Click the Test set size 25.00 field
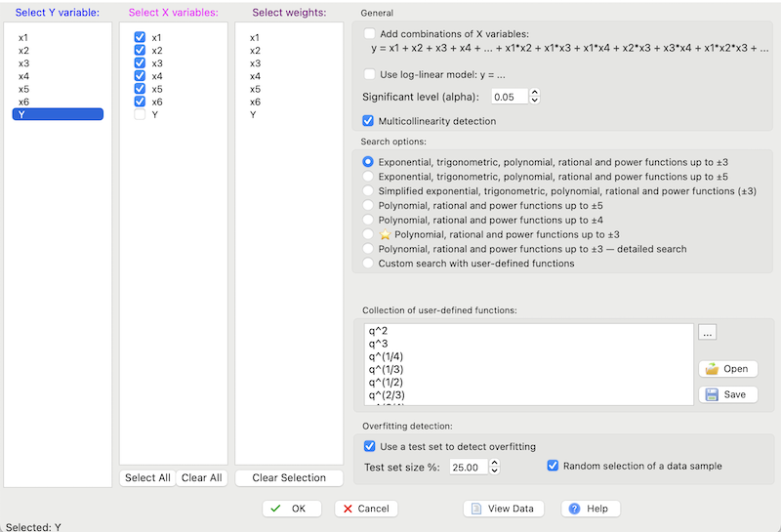The image size is (781, 532). [x=469, y=468]
